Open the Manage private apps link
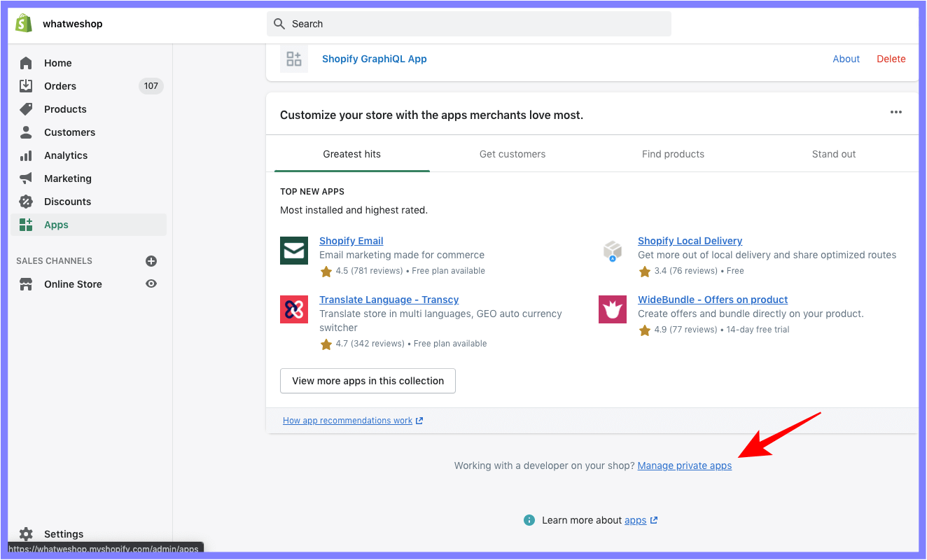Viewport: 927px width, 560px height. click(685, 465)
